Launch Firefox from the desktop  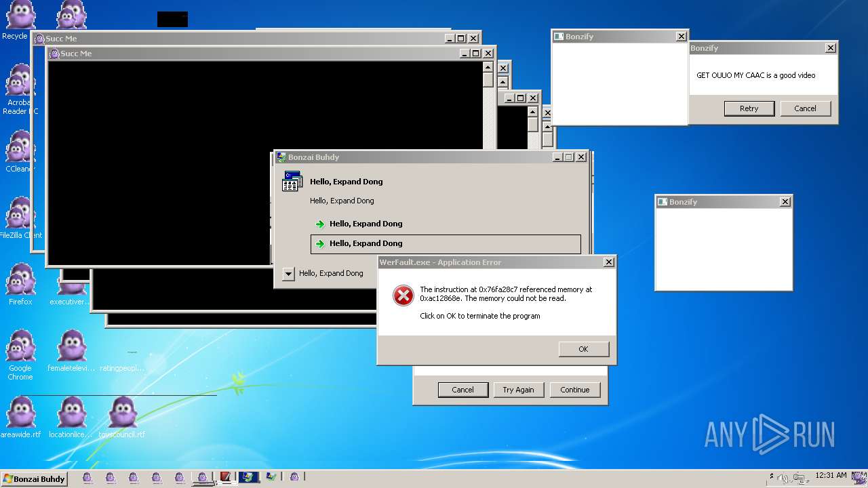tap(20, 285)
